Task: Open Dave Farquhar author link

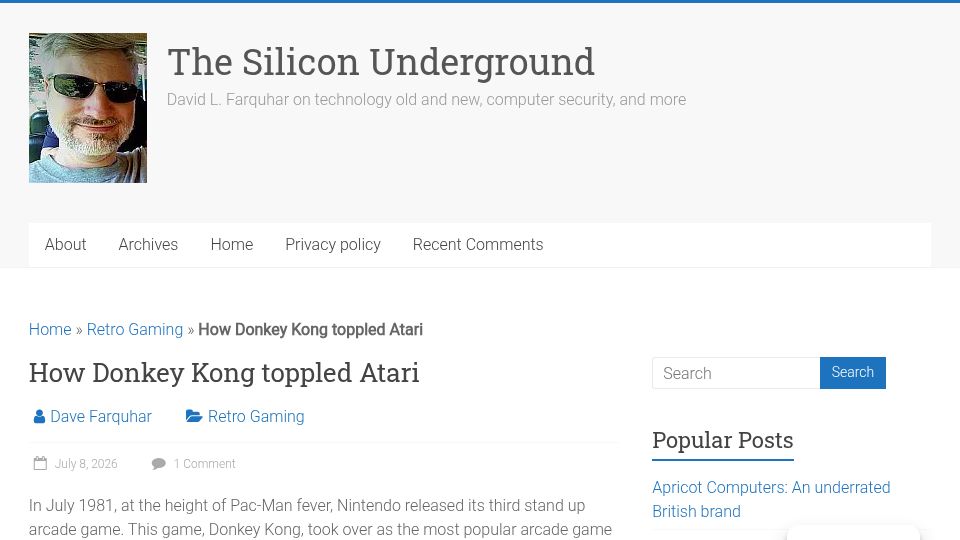Action: (101, 416)
